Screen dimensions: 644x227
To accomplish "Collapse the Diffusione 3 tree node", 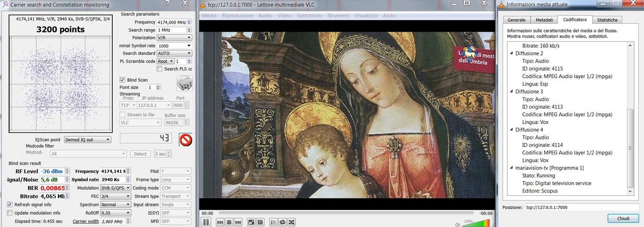I will [511, 92].
